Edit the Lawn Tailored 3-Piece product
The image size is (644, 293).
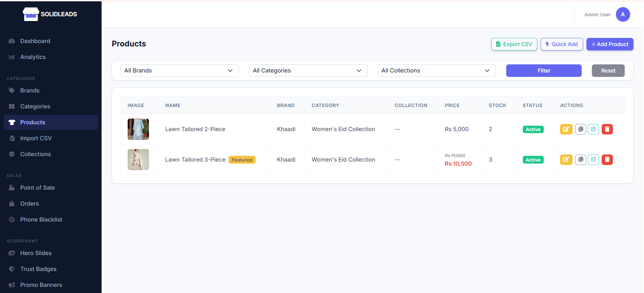tap(566, 160)
